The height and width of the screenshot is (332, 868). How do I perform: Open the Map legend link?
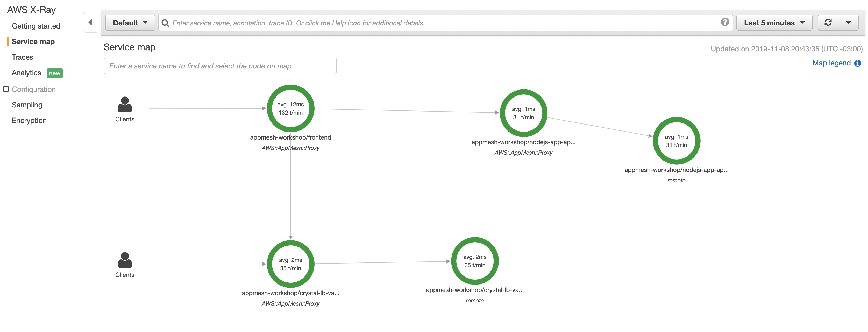tap(831, 63)
